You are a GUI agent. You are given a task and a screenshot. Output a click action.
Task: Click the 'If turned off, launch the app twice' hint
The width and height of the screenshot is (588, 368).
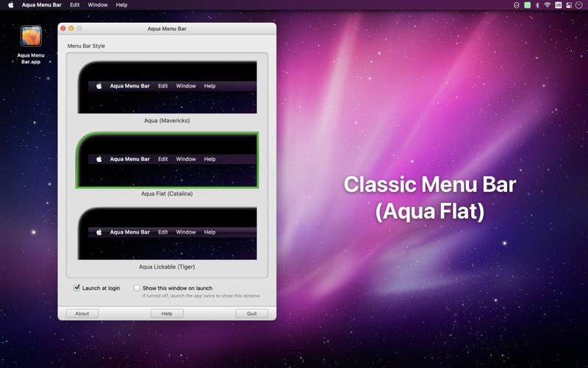(201, 296)
